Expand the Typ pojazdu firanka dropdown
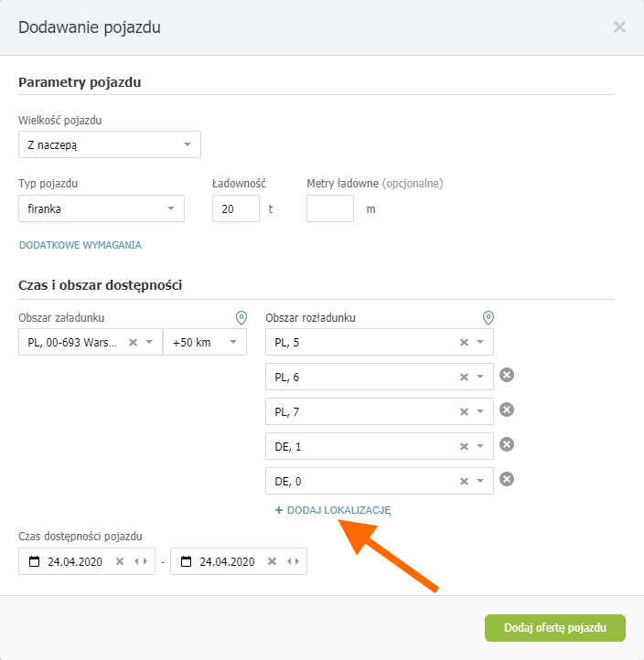 (170, 208)
